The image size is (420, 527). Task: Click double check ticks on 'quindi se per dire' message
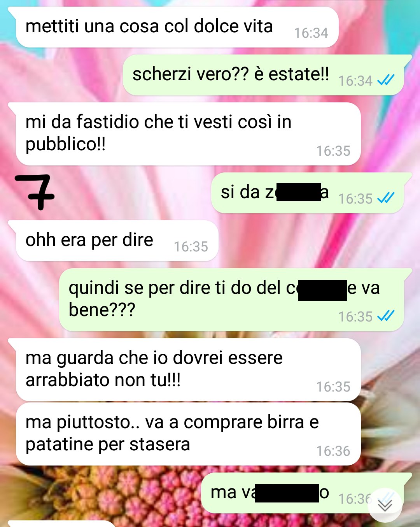pos(386,316)
